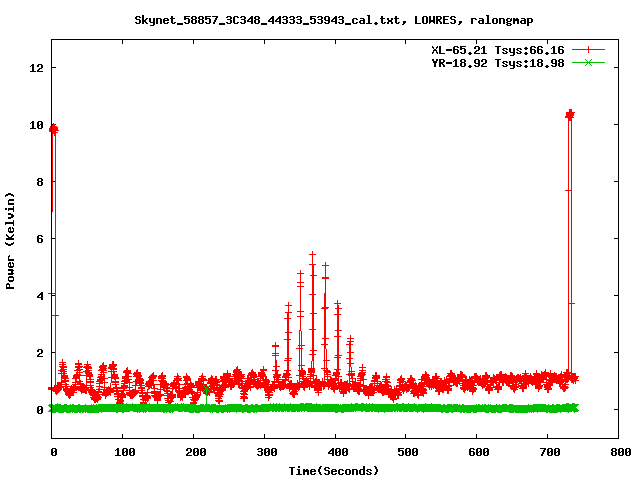Click the y-axis tick label 10
The width and height of the screenshot is (640, 480).
click(36, 125)
